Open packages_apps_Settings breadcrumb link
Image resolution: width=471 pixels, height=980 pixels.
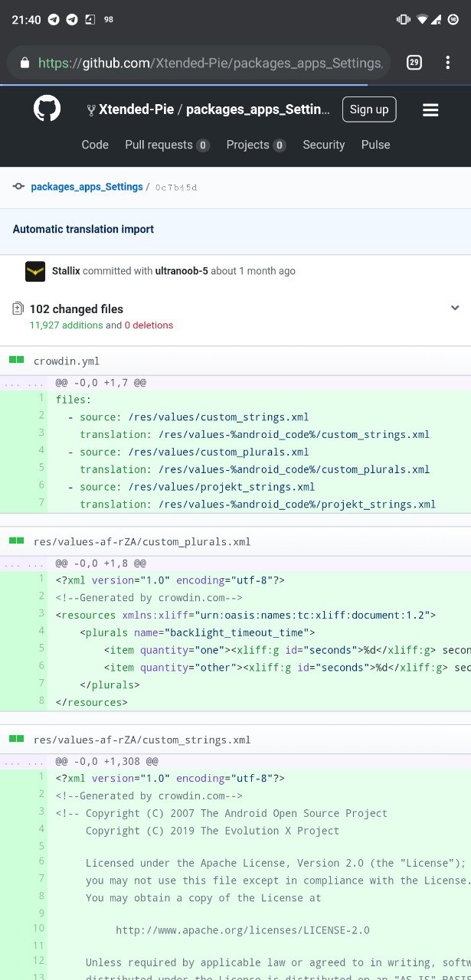point(87,187)
